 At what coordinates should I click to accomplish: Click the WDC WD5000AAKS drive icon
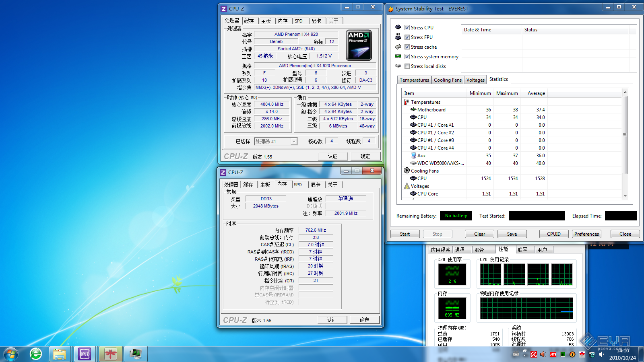413,163
